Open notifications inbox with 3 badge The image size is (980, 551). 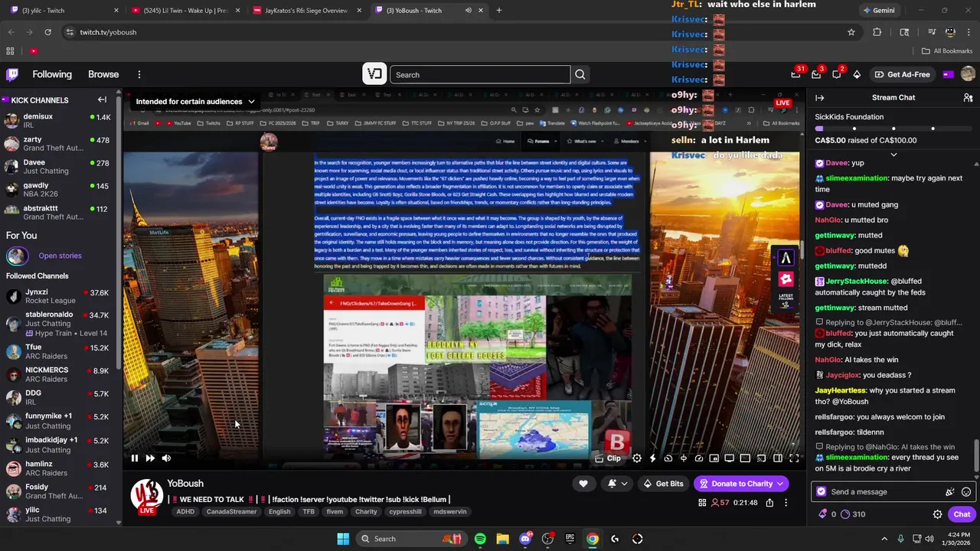pyautogui.click(x=816, y=74)
